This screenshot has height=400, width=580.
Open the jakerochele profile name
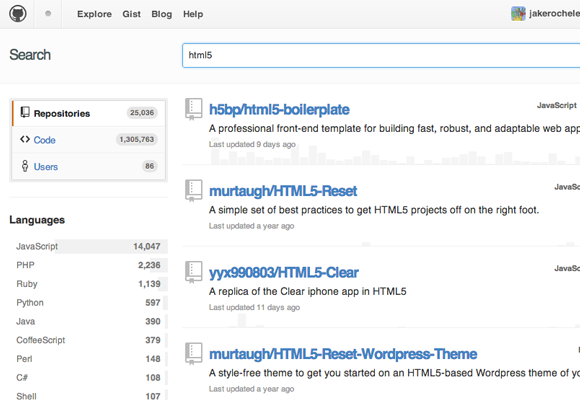[x=554, y=14]
